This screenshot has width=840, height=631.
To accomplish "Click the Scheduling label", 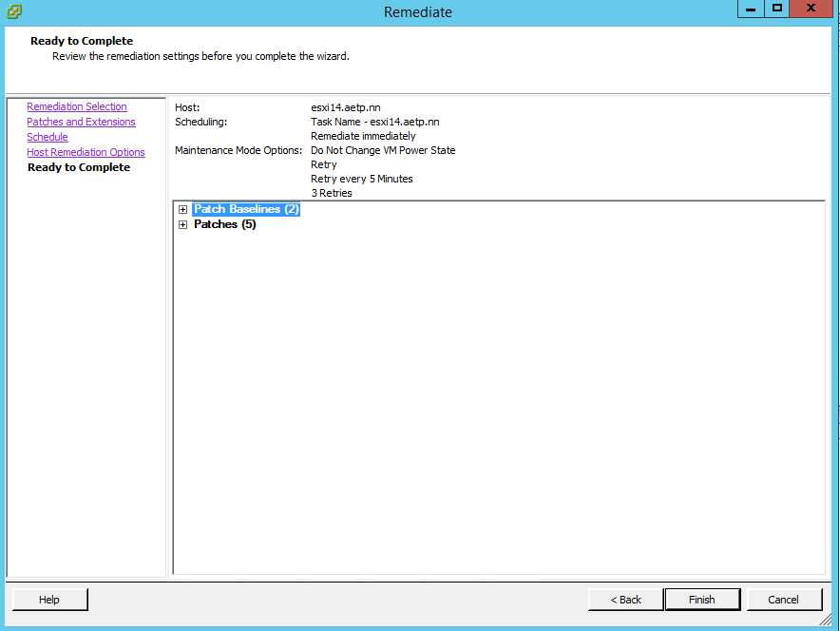I will coord(200,123).
